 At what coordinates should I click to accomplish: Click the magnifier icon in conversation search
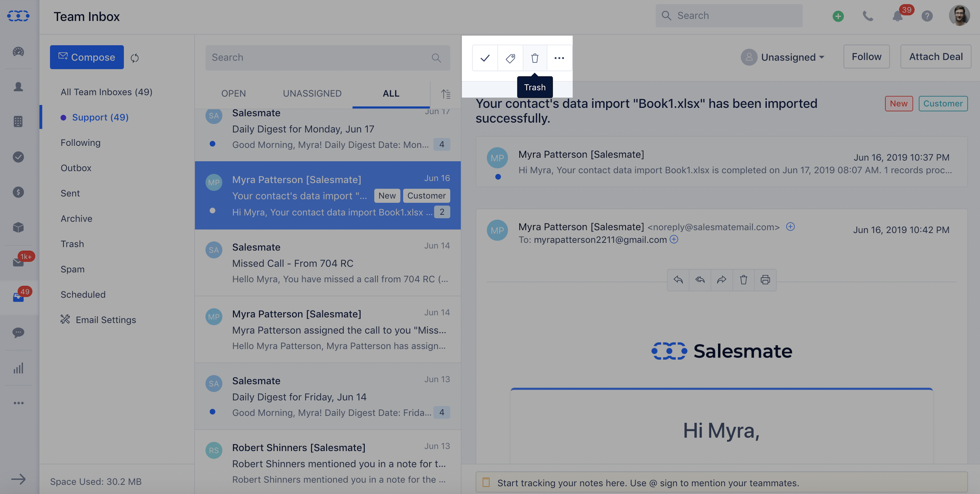pyautogui.click(x=436, y=58)
